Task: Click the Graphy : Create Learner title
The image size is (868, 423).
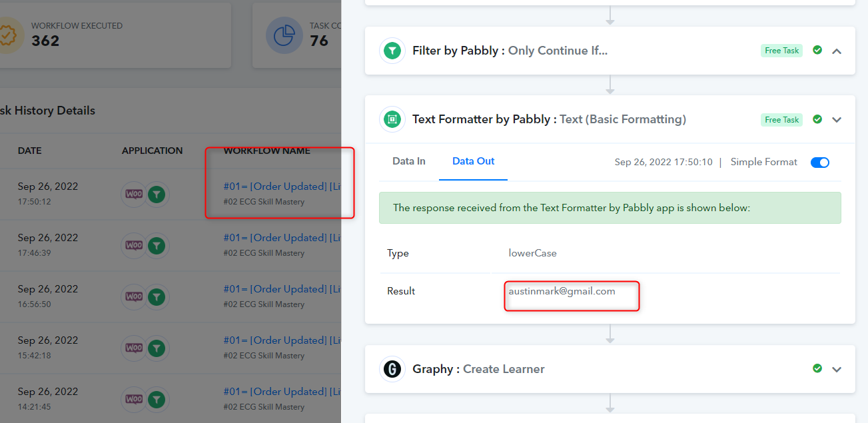Action: point(478,369)
